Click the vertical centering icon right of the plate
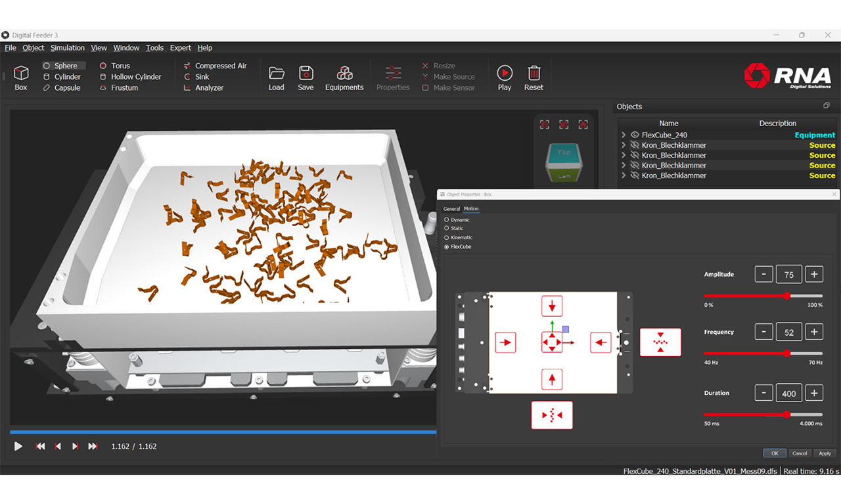Viewport: 841px width, 504px height. (x=660, y=342)
